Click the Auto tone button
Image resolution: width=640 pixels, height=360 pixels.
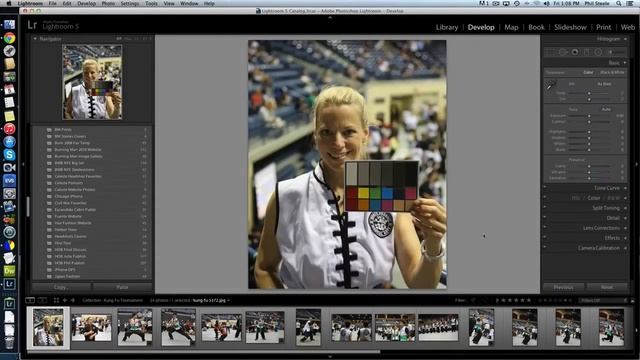pyautogui.click(x=606, y=109)
